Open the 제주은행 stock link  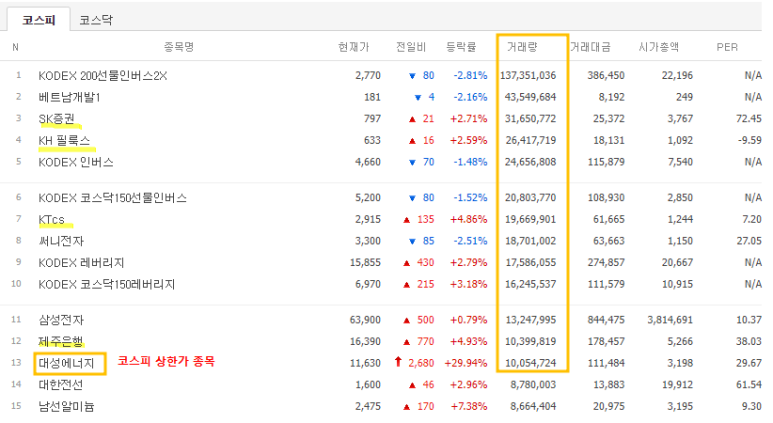pos(61,342)
